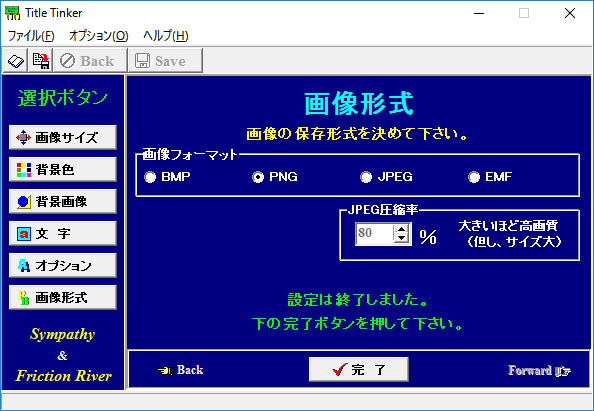Image resolution: width=594 pixels, height=411 pixels.
Task: Select the EMF format radio button
Action: 474,177
